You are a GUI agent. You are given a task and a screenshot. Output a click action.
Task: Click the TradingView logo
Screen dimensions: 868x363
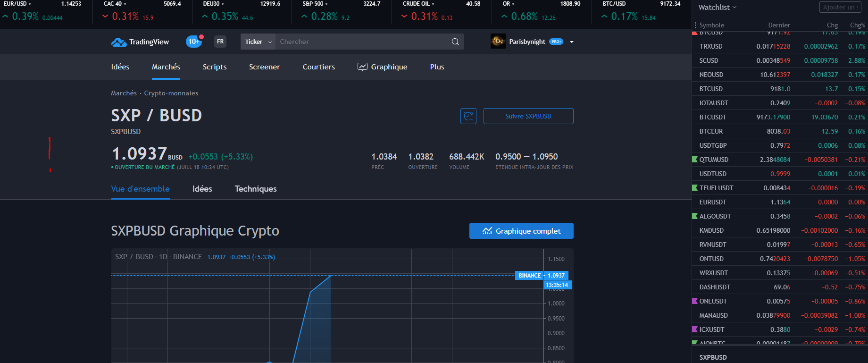point(140,42)
